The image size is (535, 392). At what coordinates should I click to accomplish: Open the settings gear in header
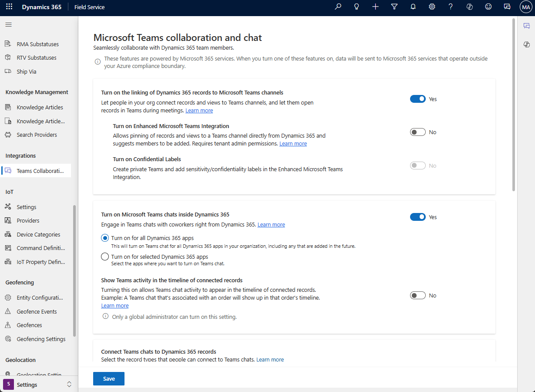pyautogui.click(x=432, y=7)
